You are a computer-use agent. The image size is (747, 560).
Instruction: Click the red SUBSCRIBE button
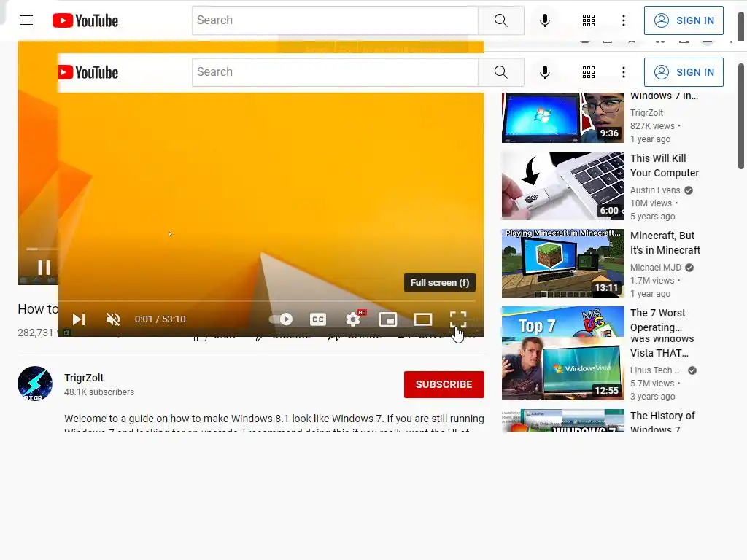tap(444, 384)
